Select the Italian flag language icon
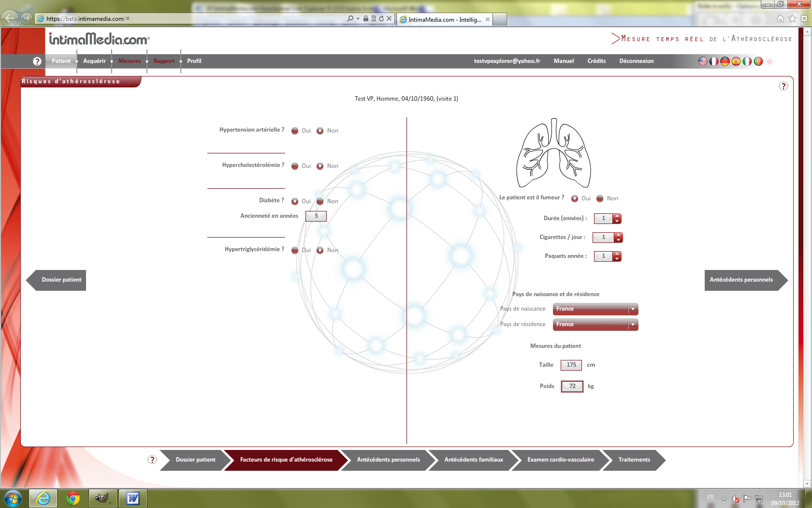812x508 pixels. point(747,61)
